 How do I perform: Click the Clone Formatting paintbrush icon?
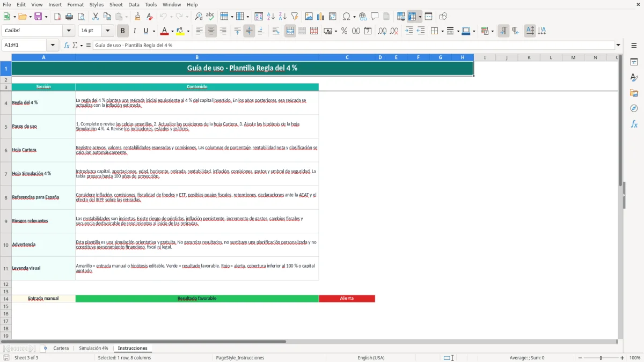point(137,17)
